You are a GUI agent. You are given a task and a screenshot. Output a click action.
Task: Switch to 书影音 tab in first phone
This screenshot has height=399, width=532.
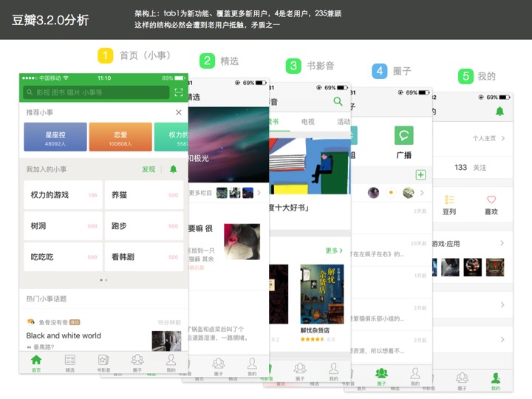[x=103, y=363]
